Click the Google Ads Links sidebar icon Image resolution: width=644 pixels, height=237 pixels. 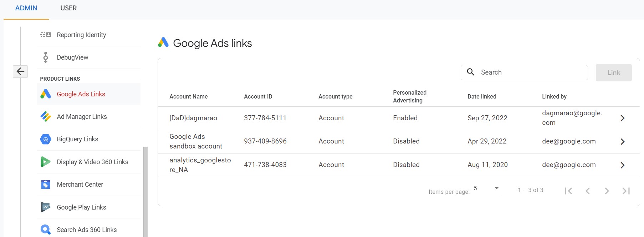click(45, 94)
